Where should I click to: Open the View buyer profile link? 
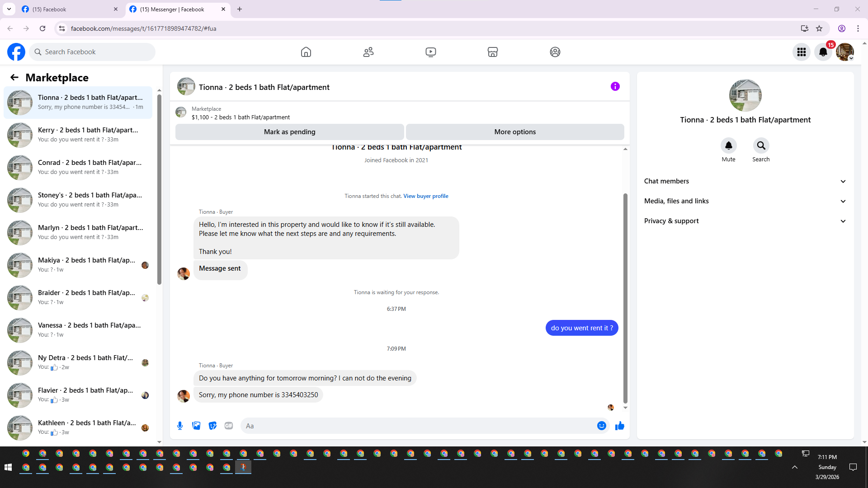(x=426, y=196)
